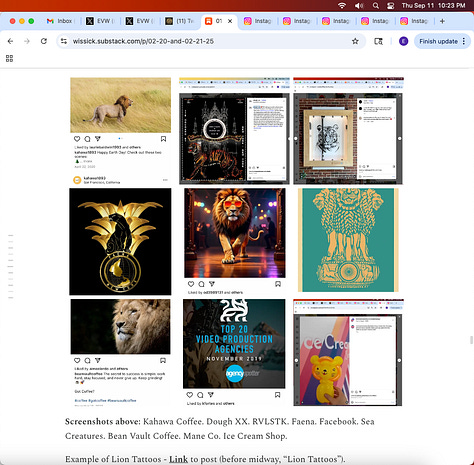
Task: Open the lion with sunglasses image
Action: click(x=235, y=233)
